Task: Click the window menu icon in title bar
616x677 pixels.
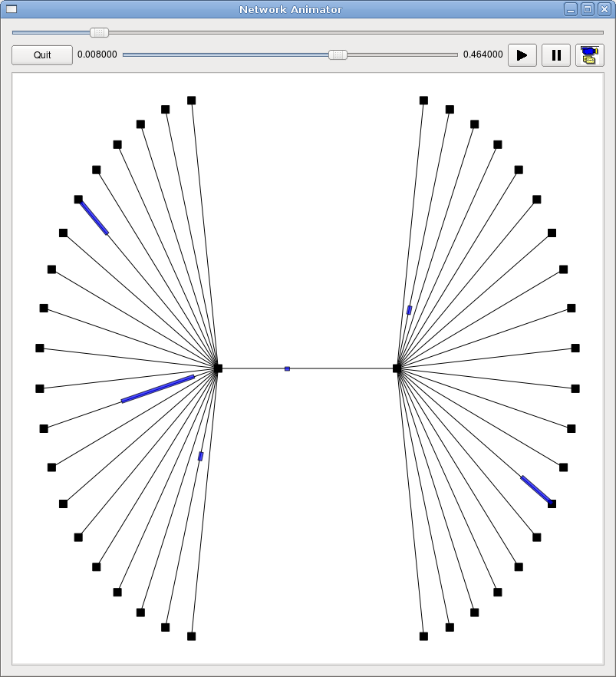Action: pos(12,9)
